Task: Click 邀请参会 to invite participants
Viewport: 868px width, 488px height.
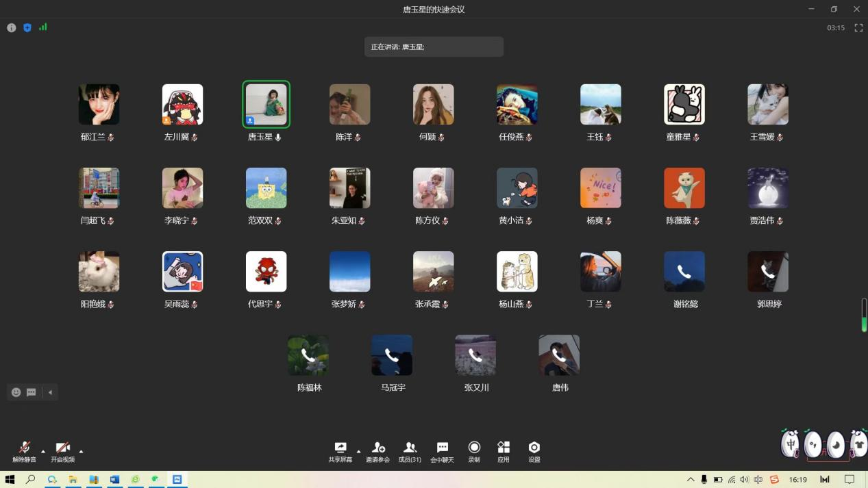Action: coord(377,451)
